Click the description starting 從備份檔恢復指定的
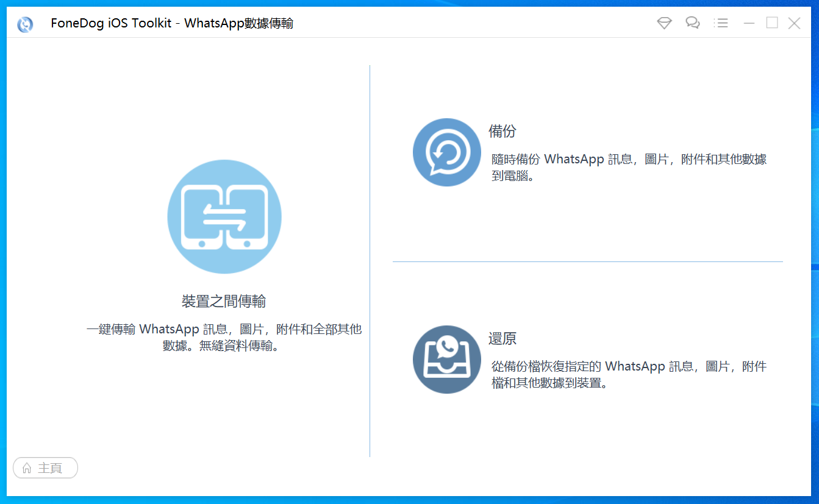The image size is (819, 504). [x=629, y=375]
